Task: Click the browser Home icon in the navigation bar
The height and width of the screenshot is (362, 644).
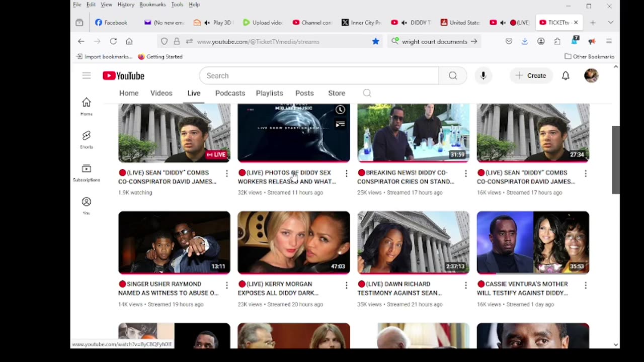Action: click(x=129, y=41)
